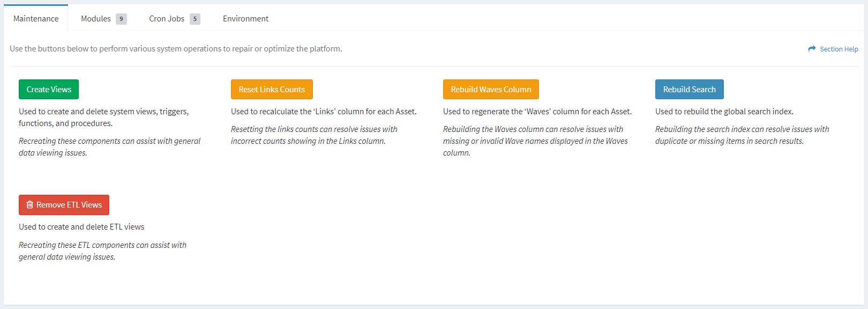868x309 pixels.
Task: Click the Remove ETL Views button
Action: pyautogui.click(x=64, y=204)
